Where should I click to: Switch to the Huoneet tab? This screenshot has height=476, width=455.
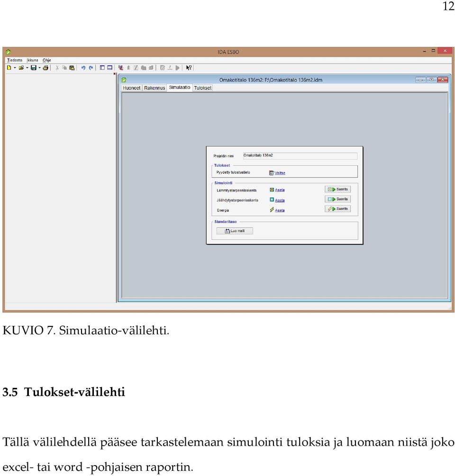click(131, 88)
